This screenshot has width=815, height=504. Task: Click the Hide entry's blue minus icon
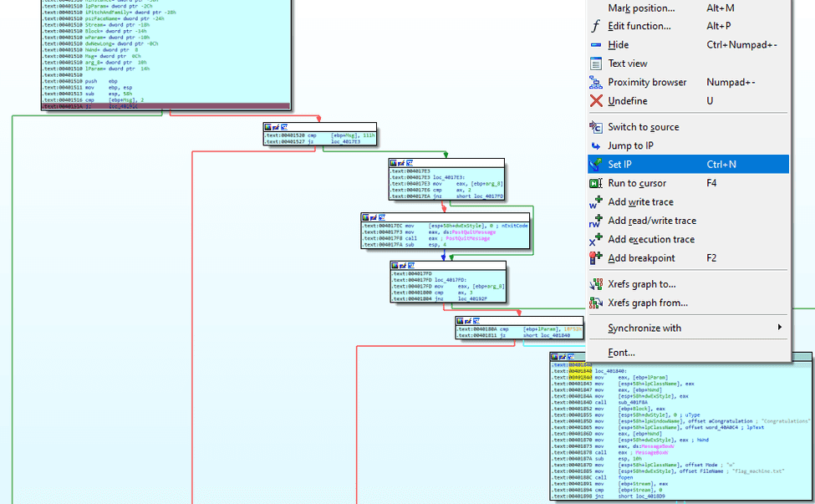point(595,45)
